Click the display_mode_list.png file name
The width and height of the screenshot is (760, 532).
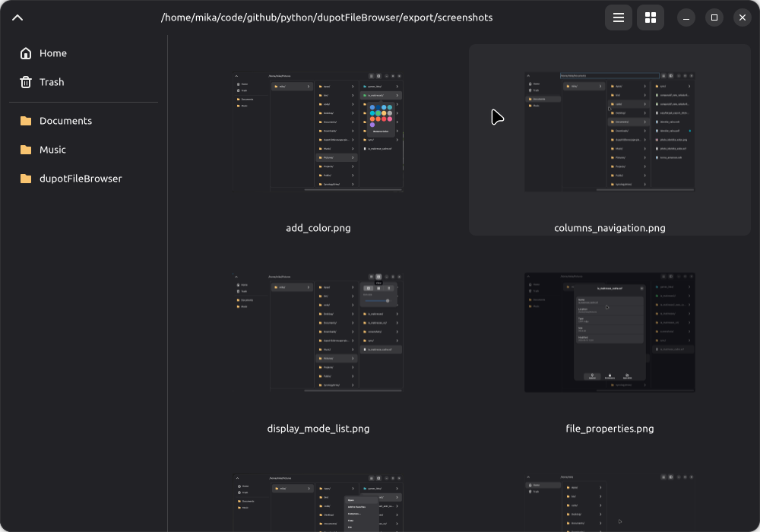tap(318, 429)
